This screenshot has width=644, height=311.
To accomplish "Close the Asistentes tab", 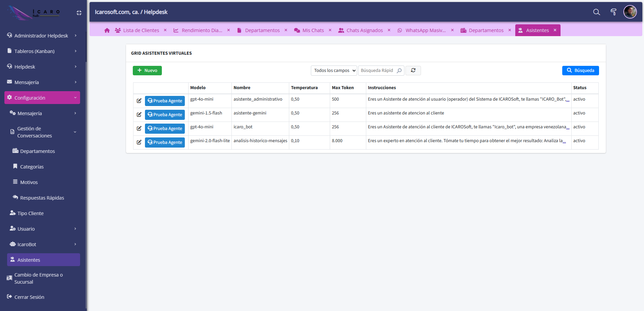I will (555, 30).
